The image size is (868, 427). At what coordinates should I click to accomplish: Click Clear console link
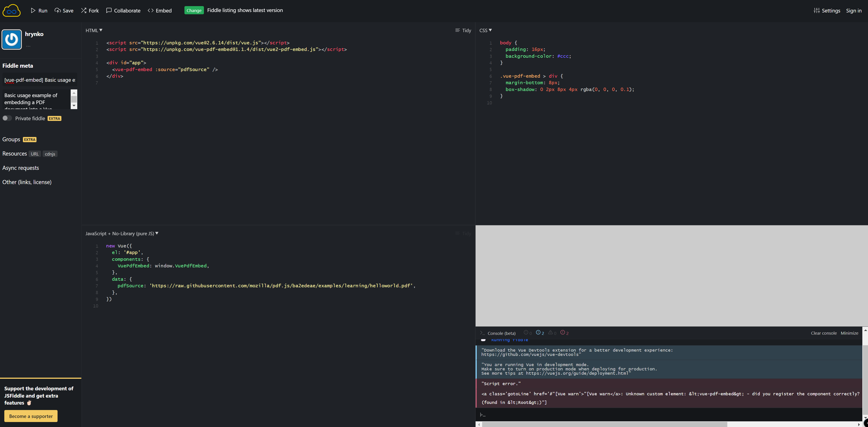click(x=824, y=333)
